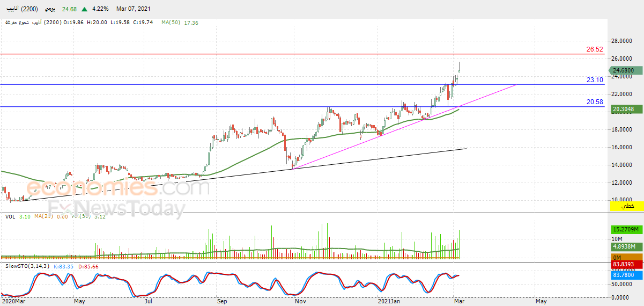This screenshot has height=306, width=644.
Task: Click the red stochastic tag 83.8393
Action: [623, 265]
